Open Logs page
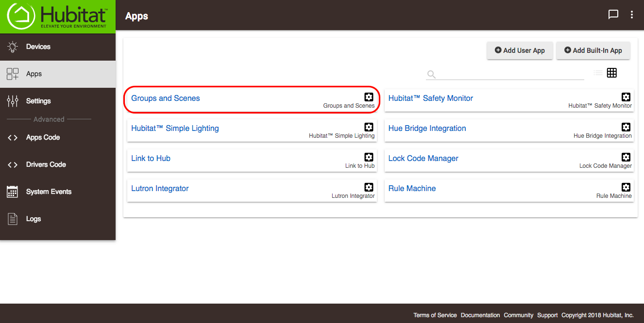Screen dimensions: 644x323 click(58, 219)
